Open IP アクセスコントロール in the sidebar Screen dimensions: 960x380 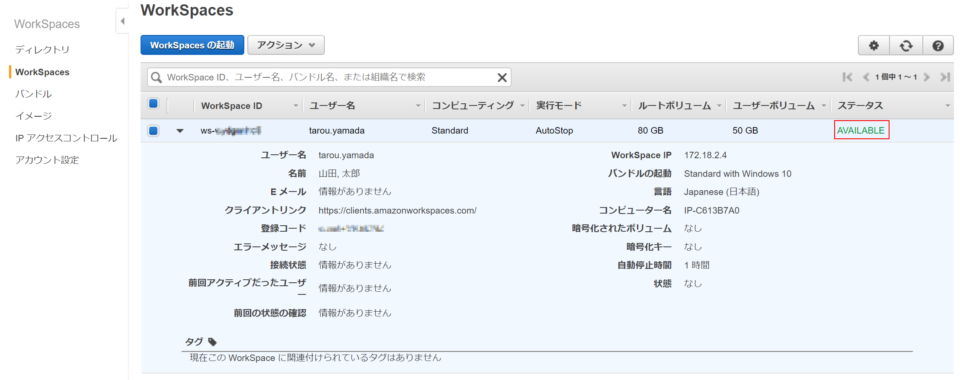[66, 138]
